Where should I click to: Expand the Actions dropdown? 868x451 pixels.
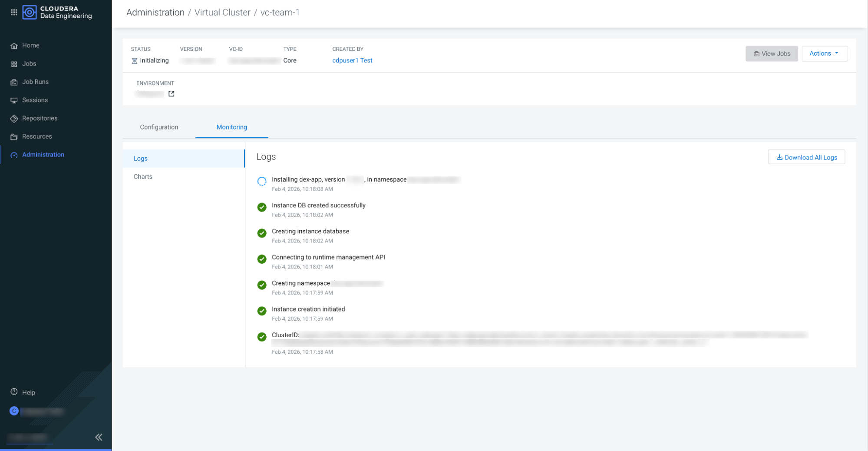click(824, 53)
